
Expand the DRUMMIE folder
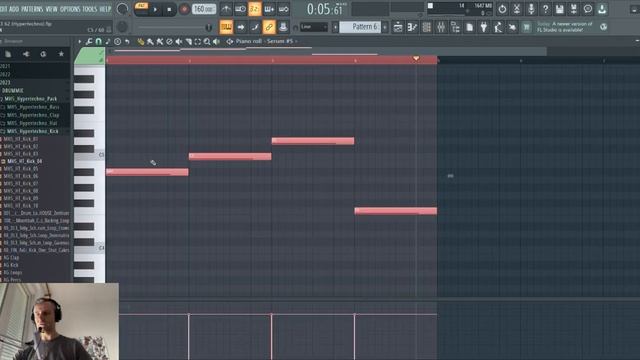13,91
